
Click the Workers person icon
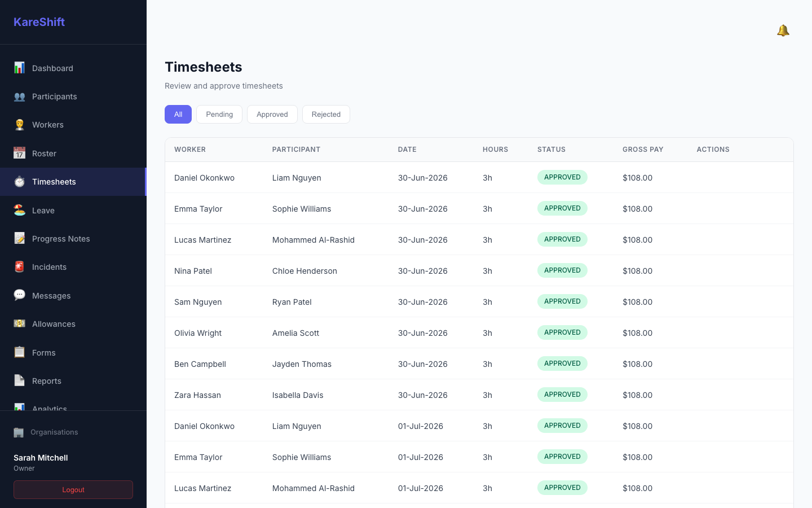click(19, 125)
